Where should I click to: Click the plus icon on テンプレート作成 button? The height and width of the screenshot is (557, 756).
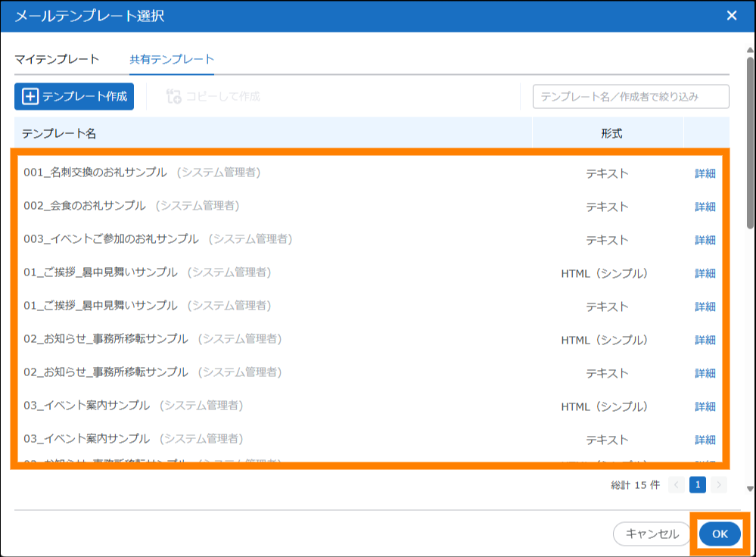point(30,97)
